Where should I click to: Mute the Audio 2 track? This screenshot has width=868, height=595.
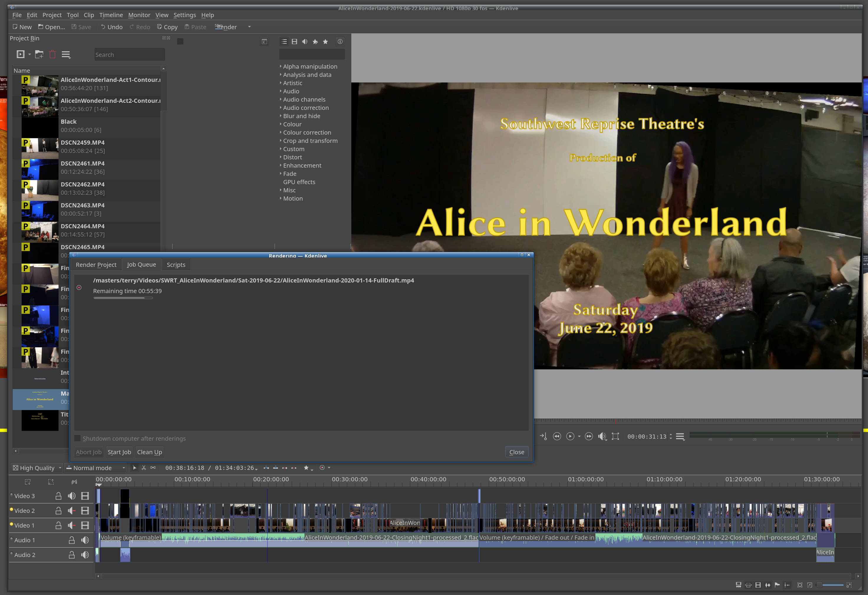tap(85, 555)
